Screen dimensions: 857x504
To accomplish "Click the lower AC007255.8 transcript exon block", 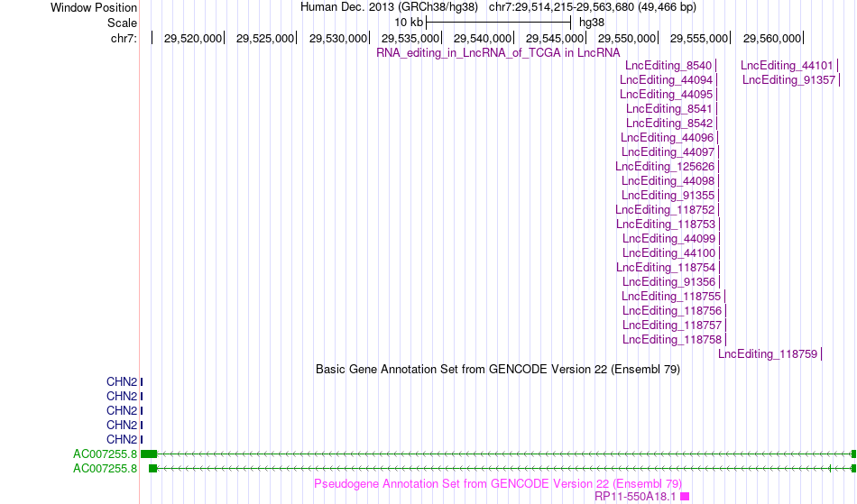I will (153, 469).
